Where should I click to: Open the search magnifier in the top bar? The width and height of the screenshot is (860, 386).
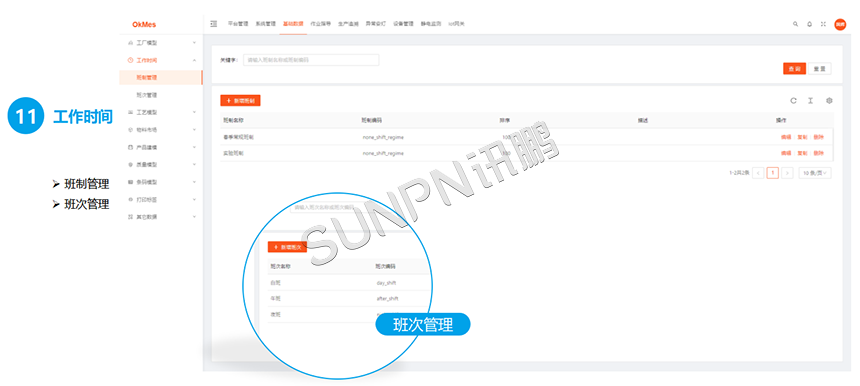[795, 24]
